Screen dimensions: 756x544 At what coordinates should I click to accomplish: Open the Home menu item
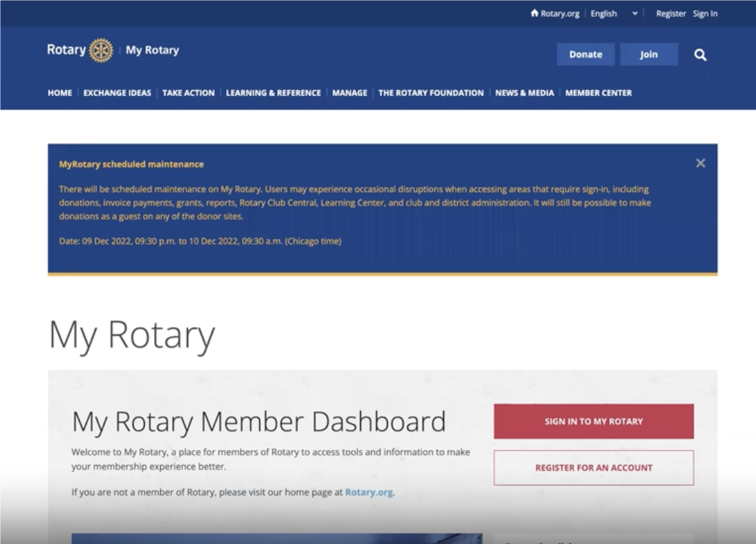60,93
